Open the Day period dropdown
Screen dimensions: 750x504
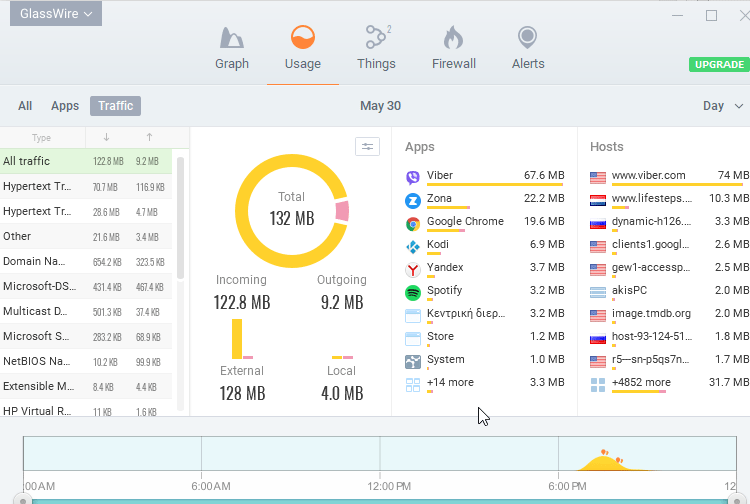click(723, 106)
